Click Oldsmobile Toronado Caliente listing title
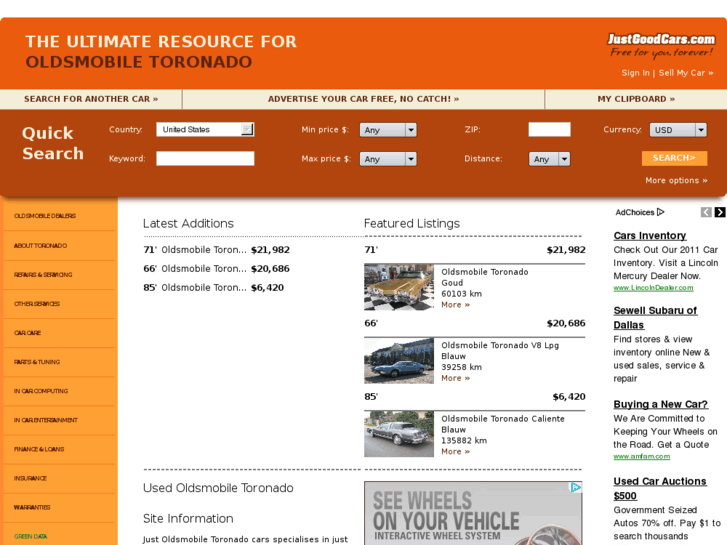Image resolution: width=727 pixels, height=545 pixels. click(x=503, y=419)
